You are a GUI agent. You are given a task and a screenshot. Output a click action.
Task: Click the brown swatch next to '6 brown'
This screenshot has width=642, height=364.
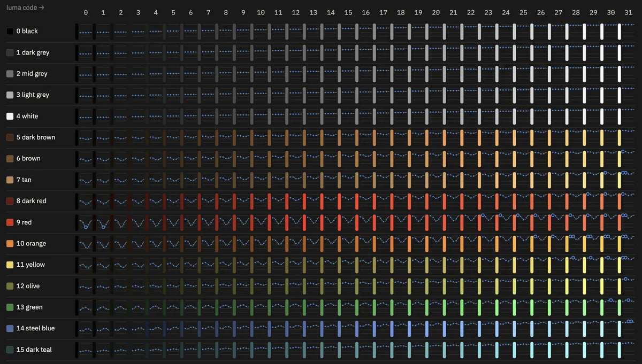tap(10, 159)
